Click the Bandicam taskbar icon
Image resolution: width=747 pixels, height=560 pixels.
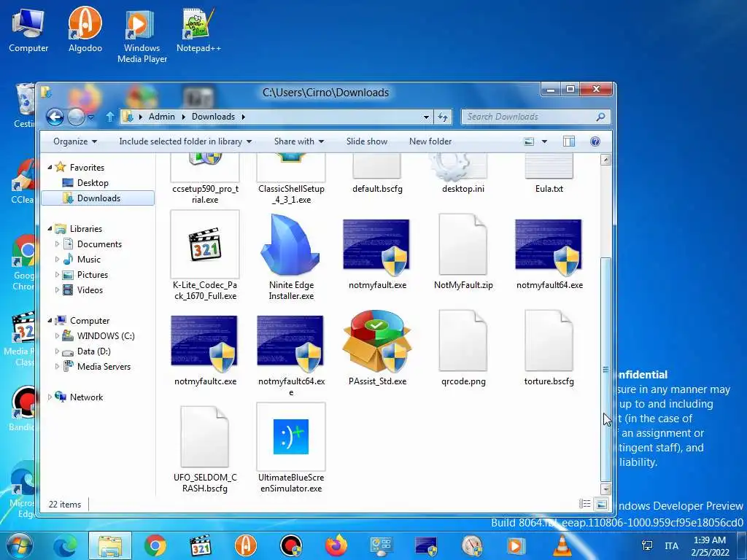pos(290,545)
